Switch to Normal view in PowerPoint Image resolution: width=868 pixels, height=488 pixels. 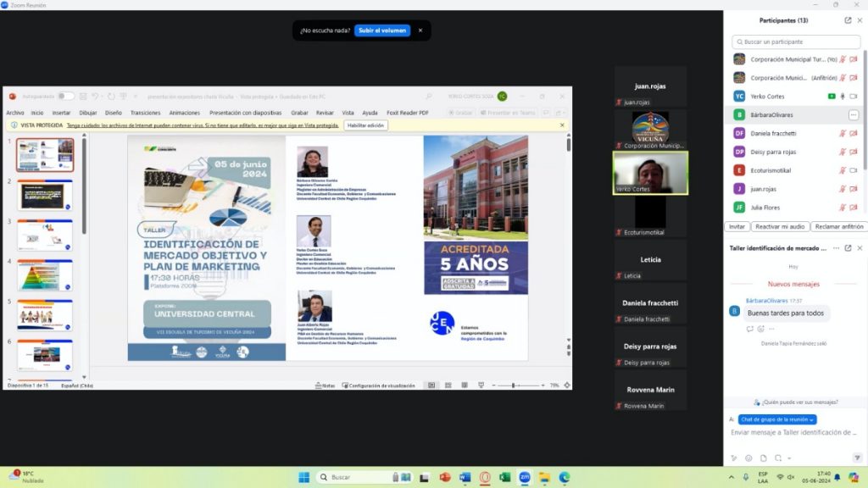[x=431, y=385]
